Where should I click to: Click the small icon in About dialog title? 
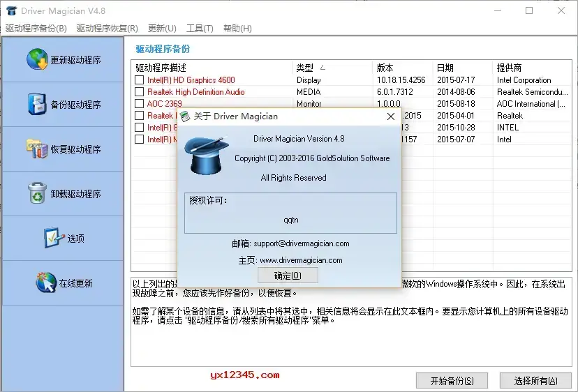tap(185, 116)
